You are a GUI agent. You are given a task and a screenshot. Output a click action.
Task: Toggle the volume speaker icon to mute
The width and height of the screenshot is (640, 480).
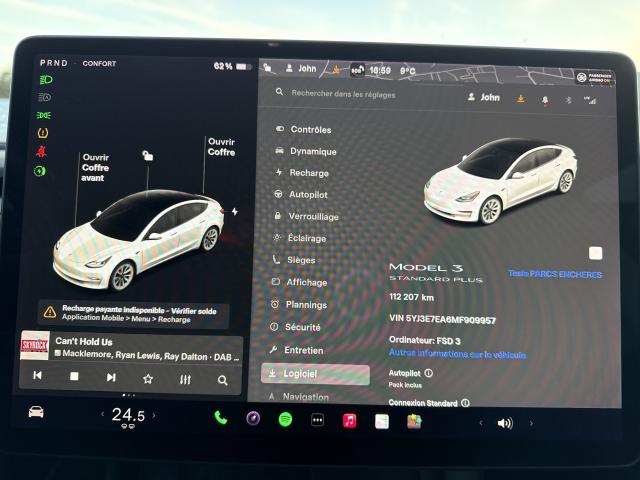point(505,423)
